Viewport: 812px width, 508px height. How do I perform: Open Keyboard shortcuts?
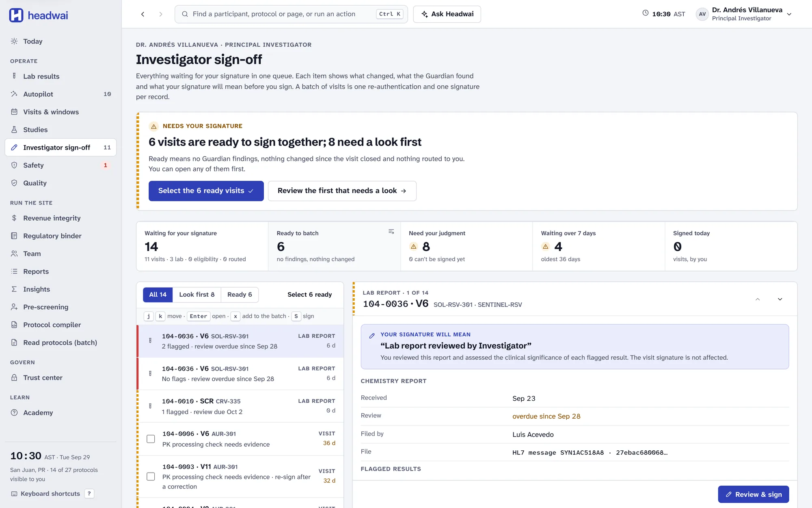coord(52,494)
